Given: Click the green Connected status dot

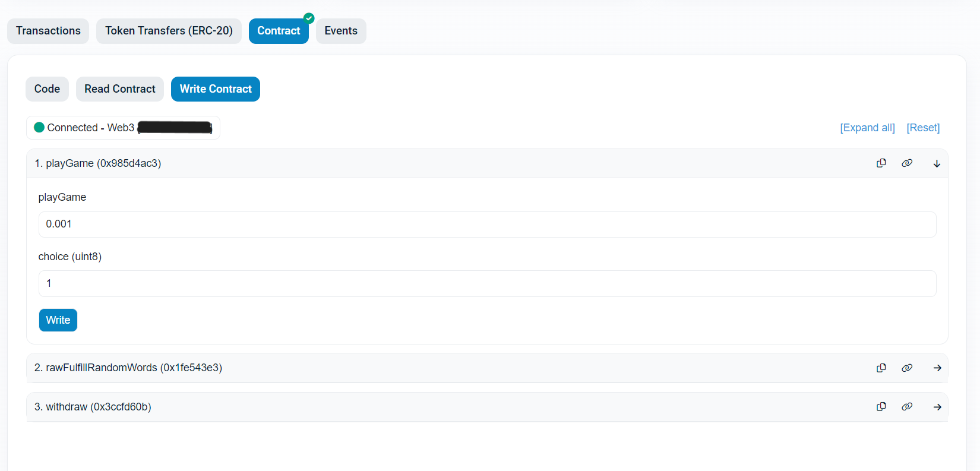Looking at the screenshot, I should (39, 128).
